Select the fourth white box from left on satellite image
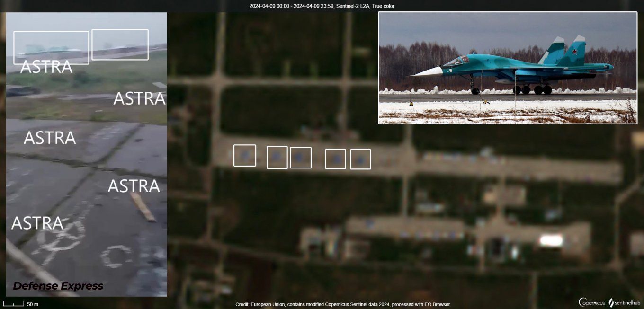 (335, 159)
